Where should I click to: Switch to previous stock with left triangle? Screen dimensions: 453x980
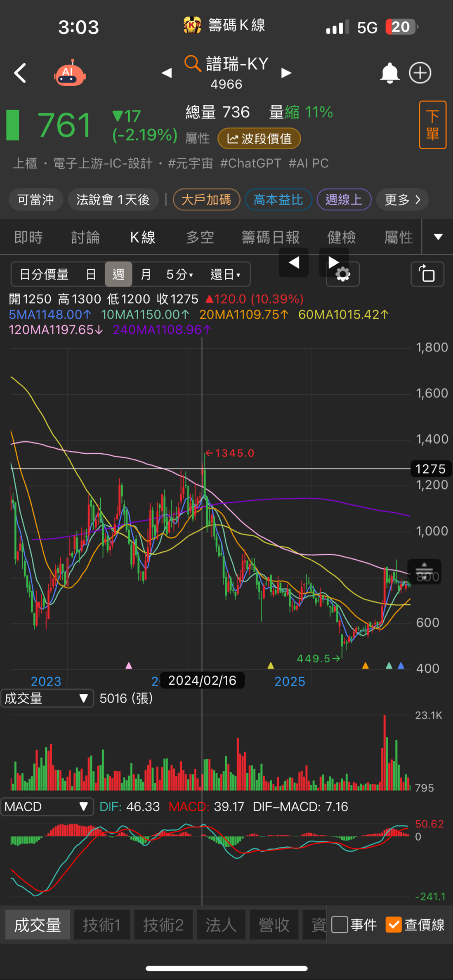click(167, 73)
